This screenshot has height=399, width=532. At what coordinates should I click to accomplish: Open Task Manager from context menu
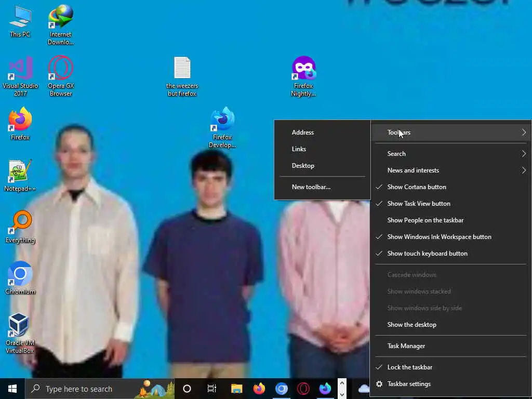(x=451, y=346)
